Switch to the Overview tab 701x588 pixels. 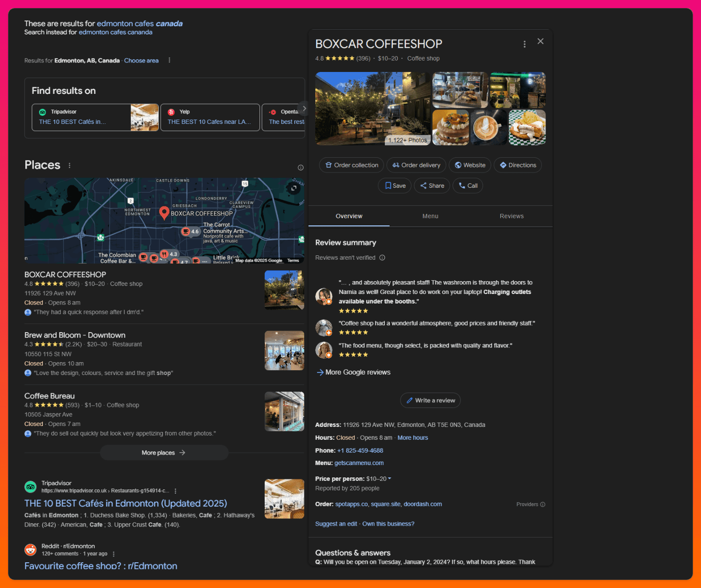(349, 216)
